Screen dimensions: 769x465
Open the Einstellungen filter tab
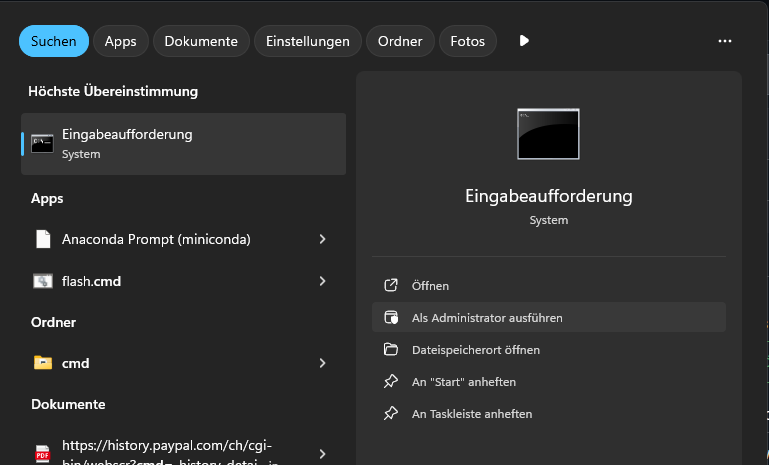click(x=308, y=41)
